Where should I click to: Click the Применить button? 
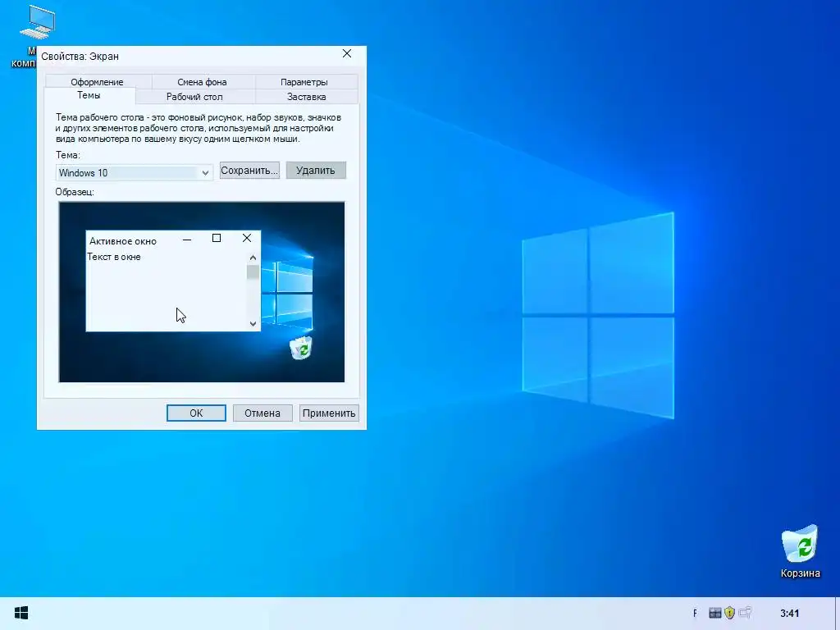point(329,413)
